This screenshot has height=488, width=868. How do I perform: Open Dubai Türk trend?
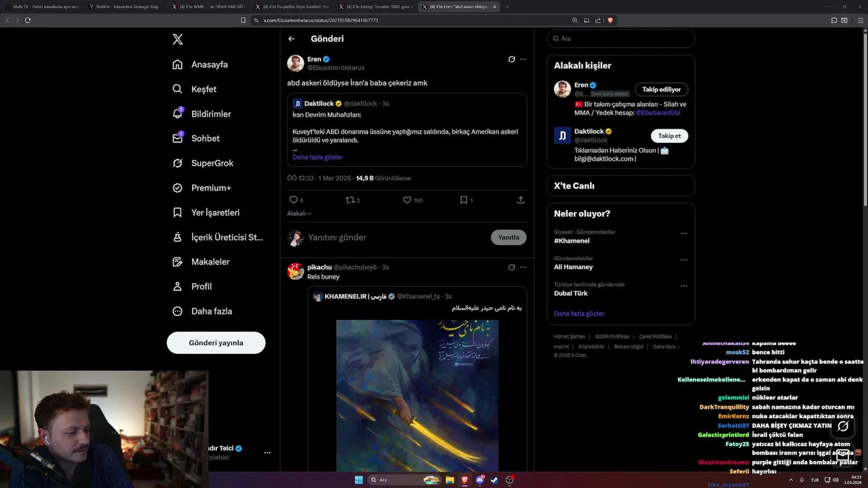click(x=571, y=293)
